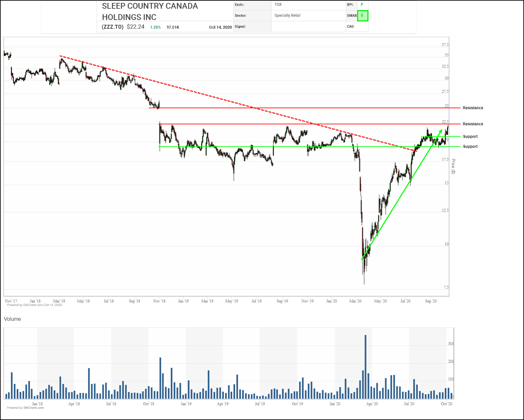Click the BPI status indicator showing P

point(362,5)
